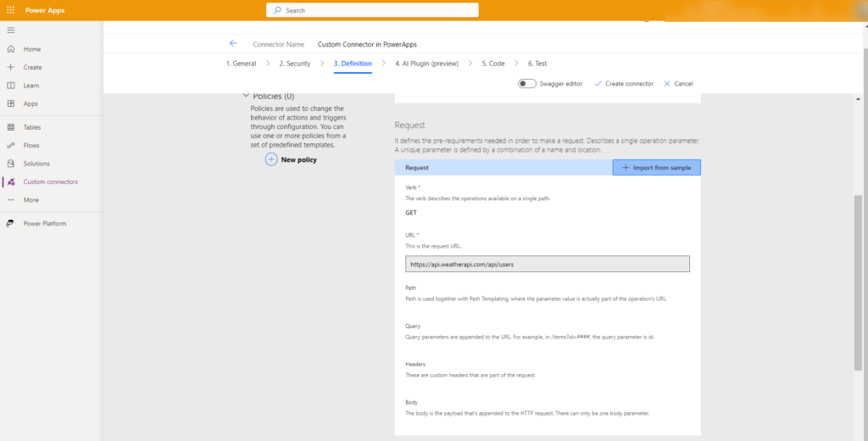868x441 pixels.
Task: Click Import from sample button
Action: 656,168
